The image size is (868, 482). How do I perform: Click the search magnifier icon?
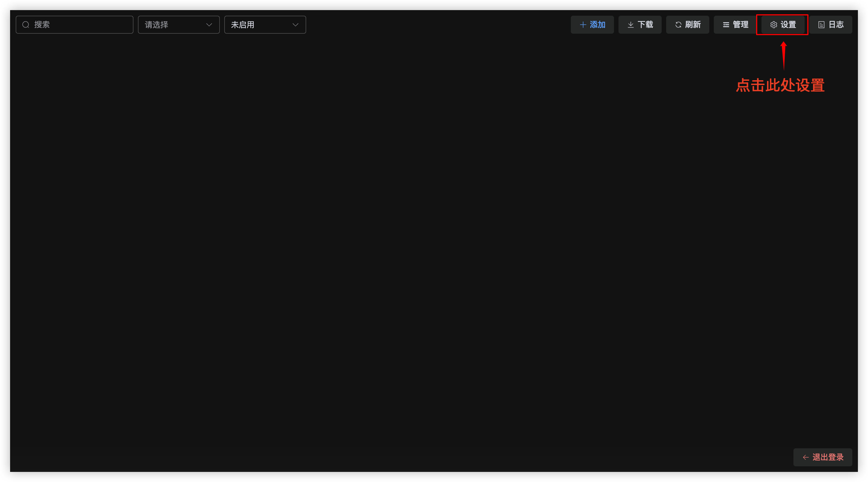pos(26,25)
